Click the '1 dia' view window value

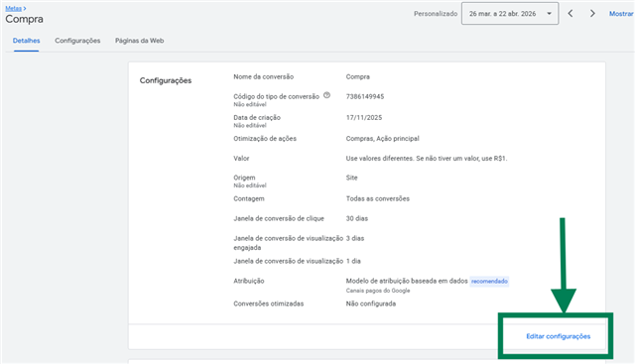tap(353, 261)
